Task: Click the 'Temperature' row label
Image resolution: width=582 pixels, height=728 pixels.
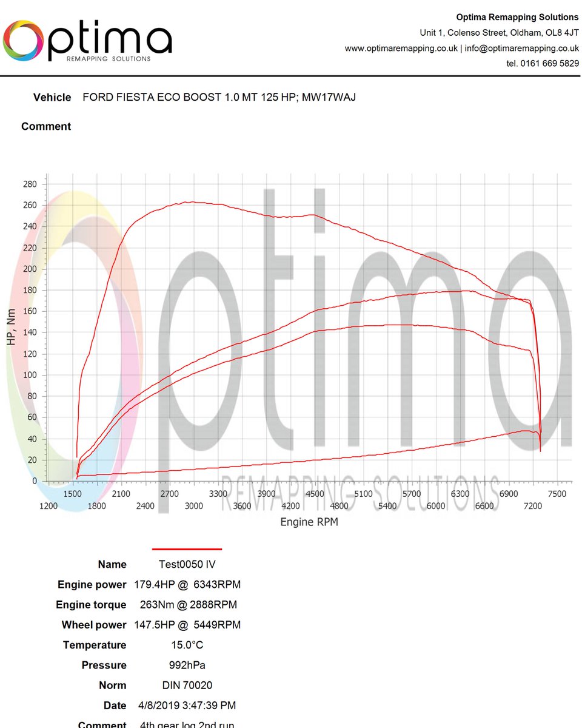Action: [x=95, y=645]
